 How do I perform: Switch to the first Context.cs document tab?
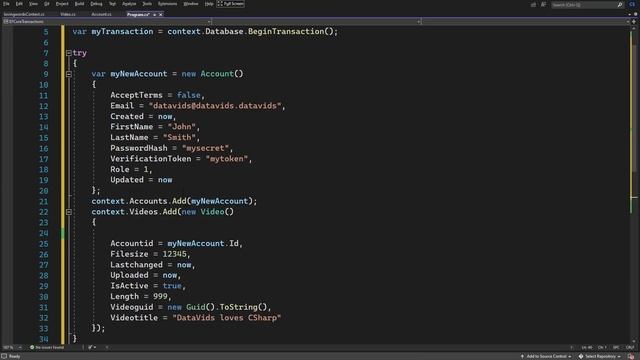pyautogui.click(x=24, y=14)
